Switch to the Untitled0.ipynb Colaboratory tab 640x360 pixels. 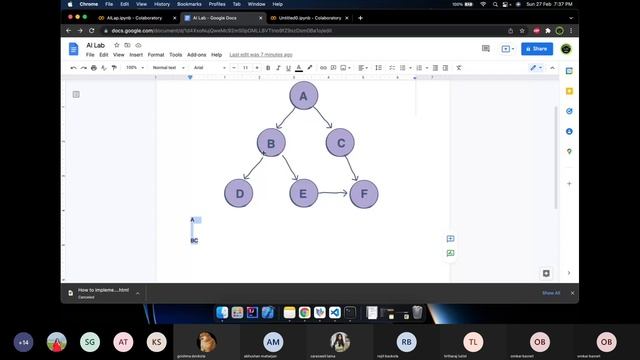tap(310, 18)
